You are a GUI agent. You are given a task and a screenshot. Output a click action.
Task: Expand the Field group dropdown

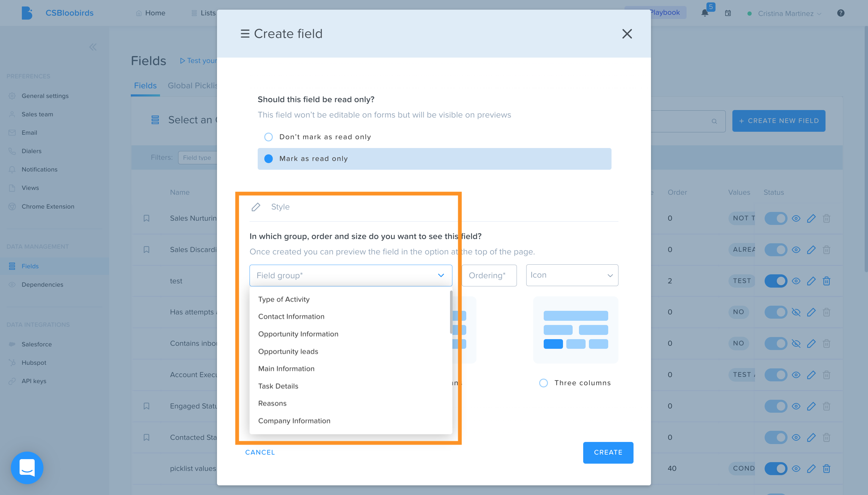pos(351,275)
